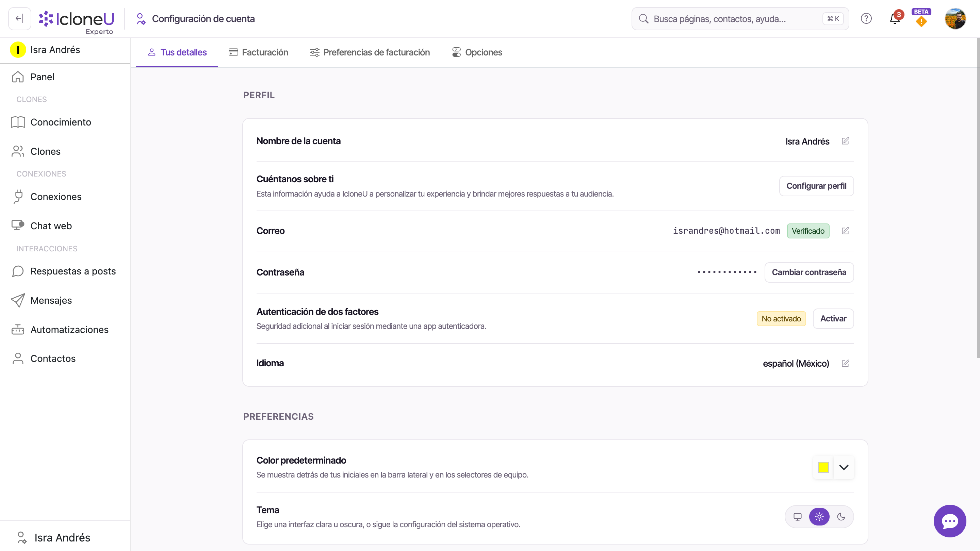
Task: Go to Panel in sidebar
Action: pyautogui.click(x=65, y=77)
